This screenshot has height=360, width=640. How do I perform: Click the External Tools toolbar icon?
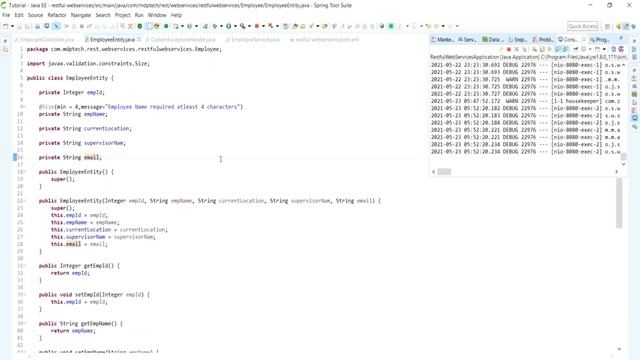242,26
